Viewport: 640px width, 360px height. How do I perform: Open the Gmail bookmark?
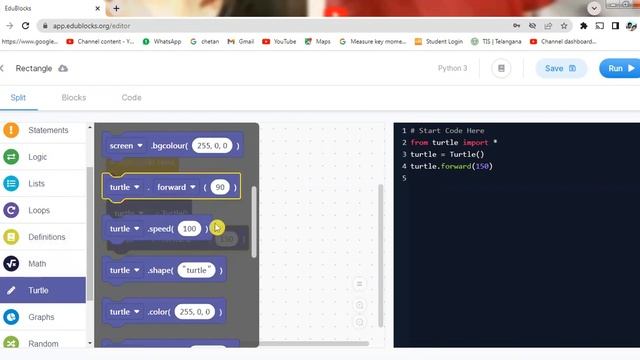241,42
